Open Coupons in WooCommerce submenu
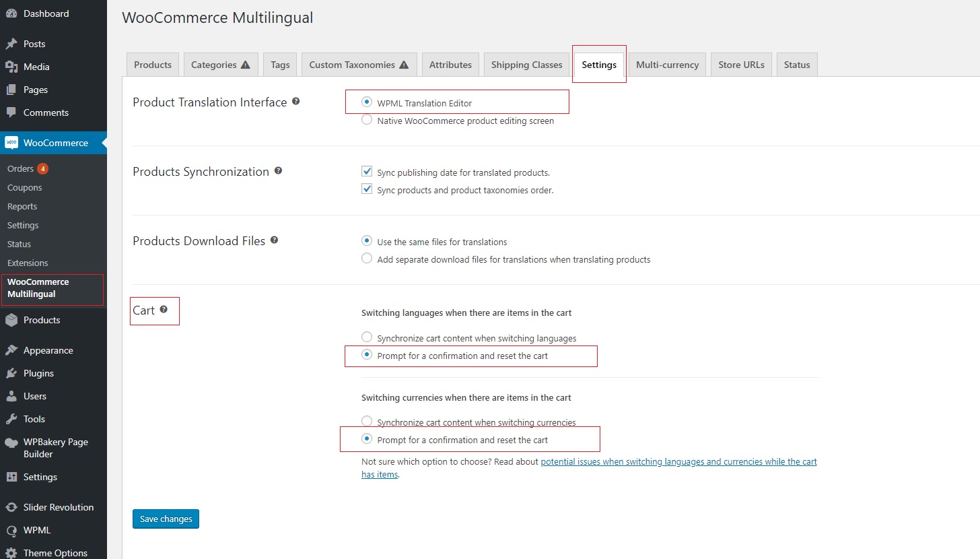The image size is (980, 559). pos(25,187)
